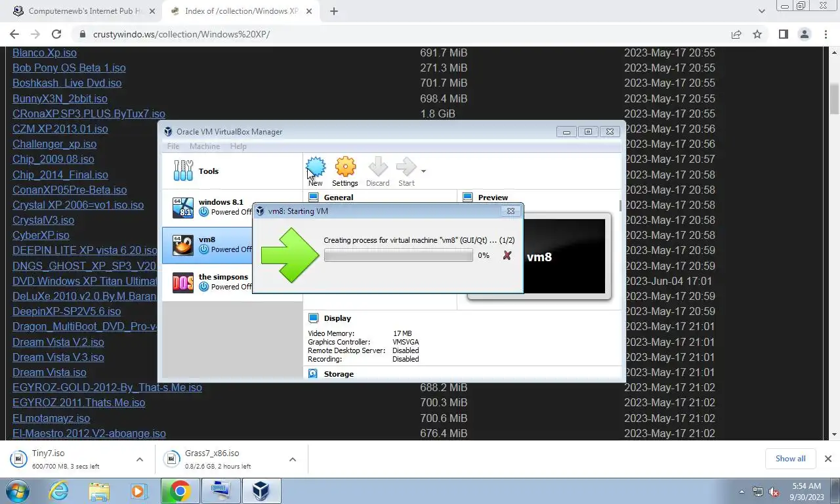Download EGYROZ.2011.Thats.Me.iso link

(x=79, y=402)
